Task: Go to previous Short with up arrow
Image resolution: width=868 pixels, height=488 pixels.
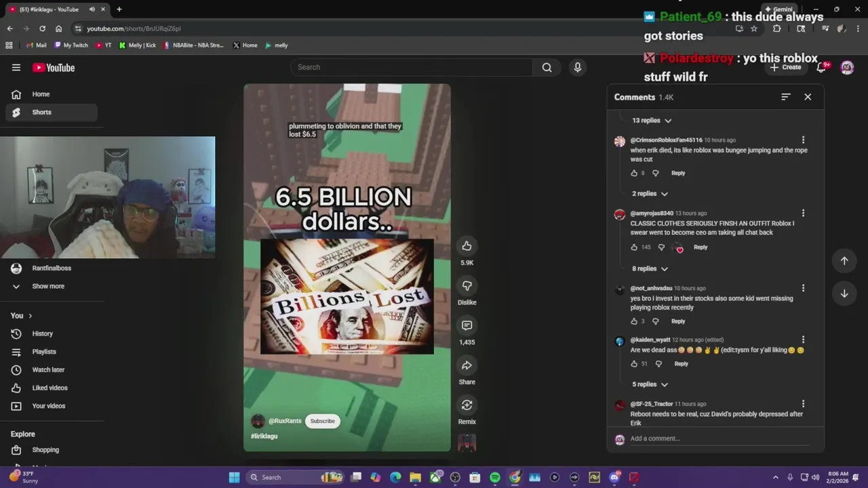Action: [844, 261]
